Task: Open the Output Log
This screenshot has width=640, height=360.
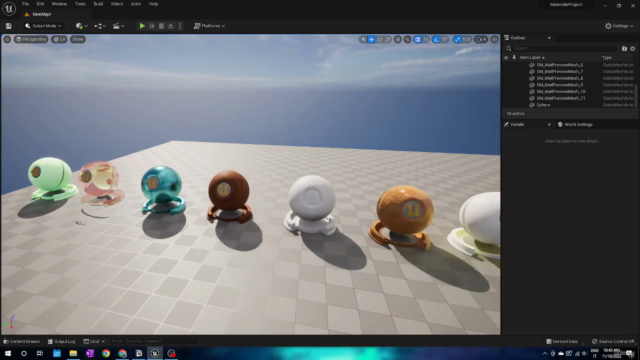Action: (61, 341)
